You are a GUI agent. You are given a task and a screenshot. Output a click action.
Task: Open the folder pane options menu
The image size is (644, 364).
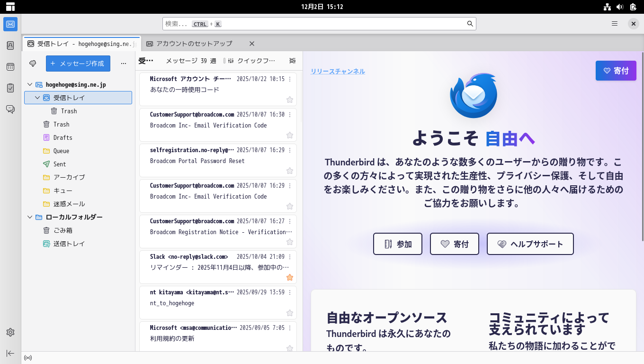coord(124,63)
